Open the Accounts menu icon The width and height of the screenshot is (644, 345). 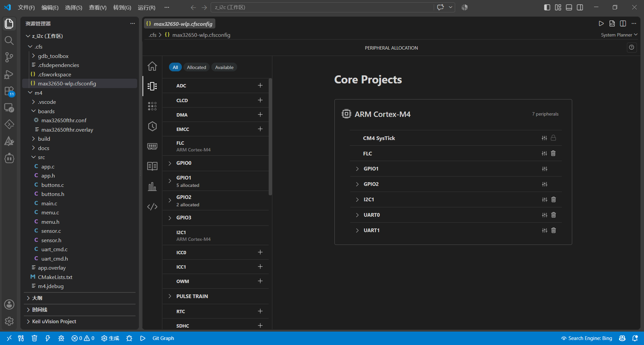[9, 304]
